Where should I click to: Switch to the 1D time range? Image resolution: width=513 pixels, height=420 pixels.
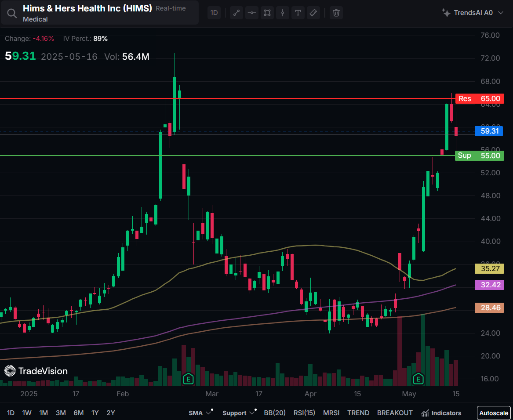tap(11, 413)
